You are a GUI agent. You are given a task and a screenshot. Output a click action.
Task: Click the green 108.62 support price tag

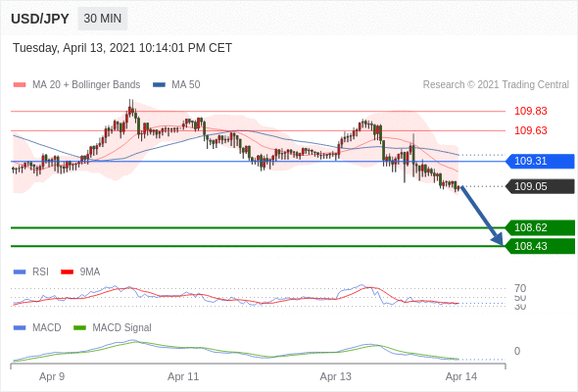pyautogui.click(x=540, y=227)
